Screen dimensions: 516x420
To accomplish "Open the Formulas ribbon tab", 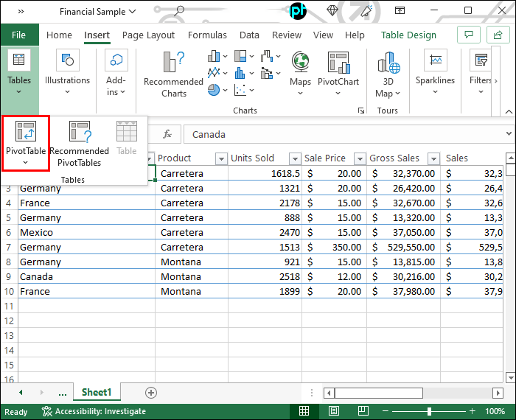I will [x=207, y=35].
